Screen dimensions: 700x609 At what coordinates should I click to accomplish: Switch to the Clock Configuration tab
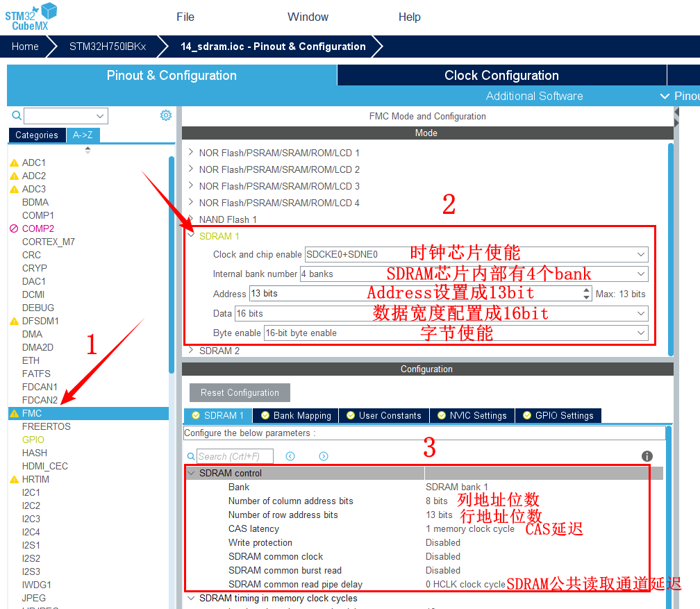pos(501,76)
